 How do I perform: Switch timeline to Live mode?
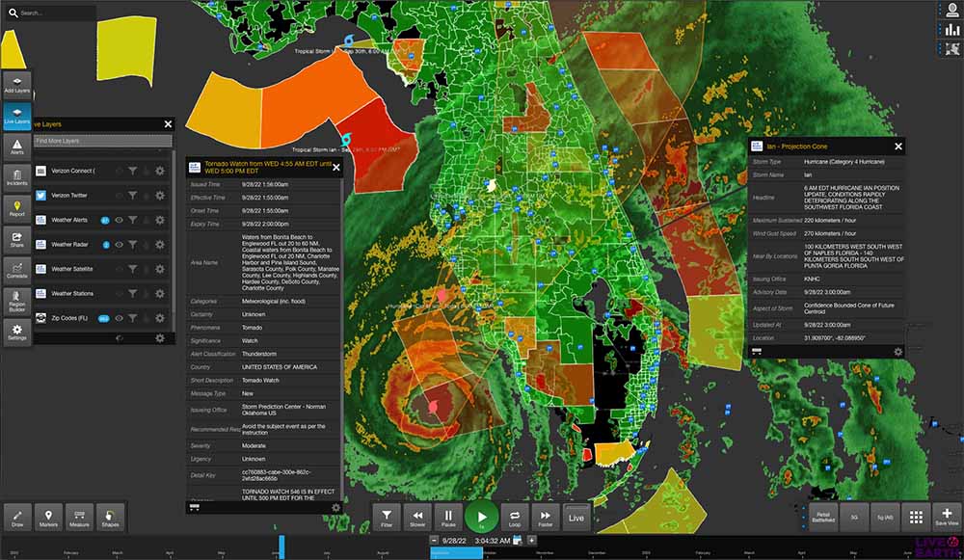[x=576, y=518]
